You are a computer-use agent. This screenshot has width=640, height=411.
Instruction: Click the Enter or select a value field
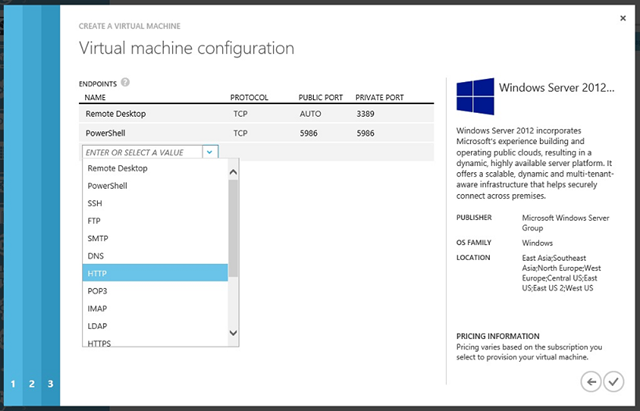(x=142, y=152)
